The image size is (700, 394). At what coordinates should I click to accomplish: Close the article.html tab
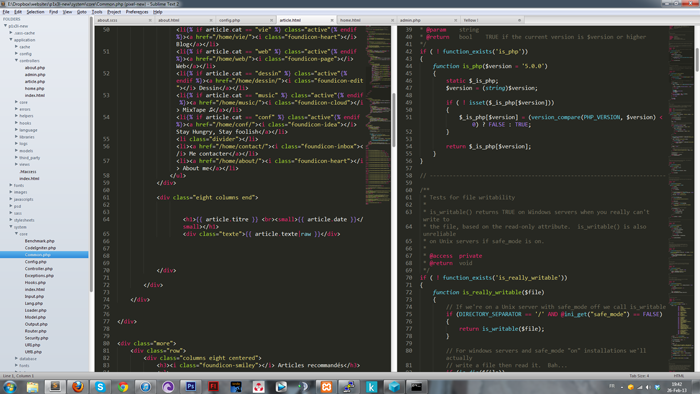tap(332, 20)
